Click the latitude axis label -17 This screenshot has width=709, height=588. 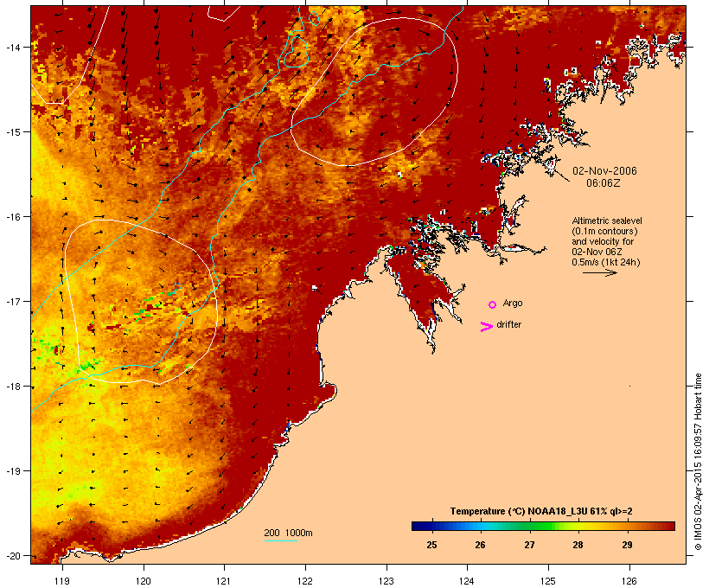13,301
